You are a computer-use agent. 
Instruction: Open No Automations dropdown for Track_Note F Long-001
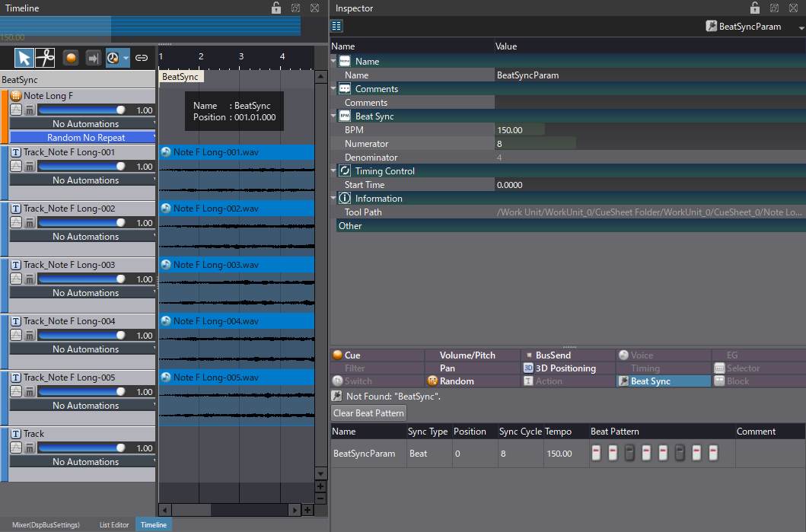(83, 180)
